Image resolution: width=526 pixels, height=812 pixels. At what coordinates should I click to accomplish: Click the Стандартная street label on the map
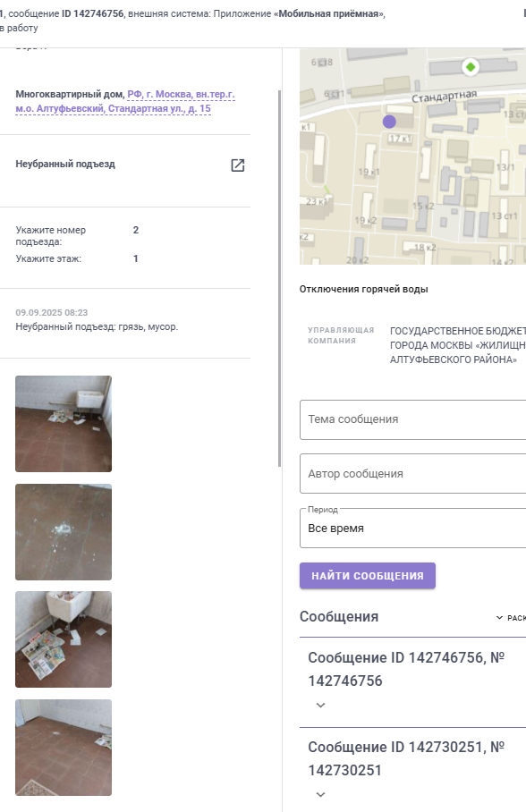click(444, 97)
